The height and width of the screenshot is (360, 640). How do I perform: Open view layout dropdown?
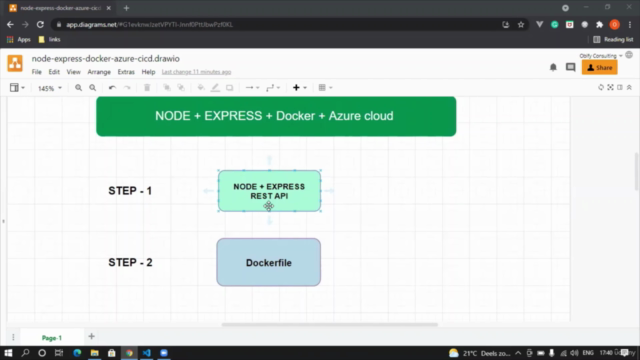(17, 88)
